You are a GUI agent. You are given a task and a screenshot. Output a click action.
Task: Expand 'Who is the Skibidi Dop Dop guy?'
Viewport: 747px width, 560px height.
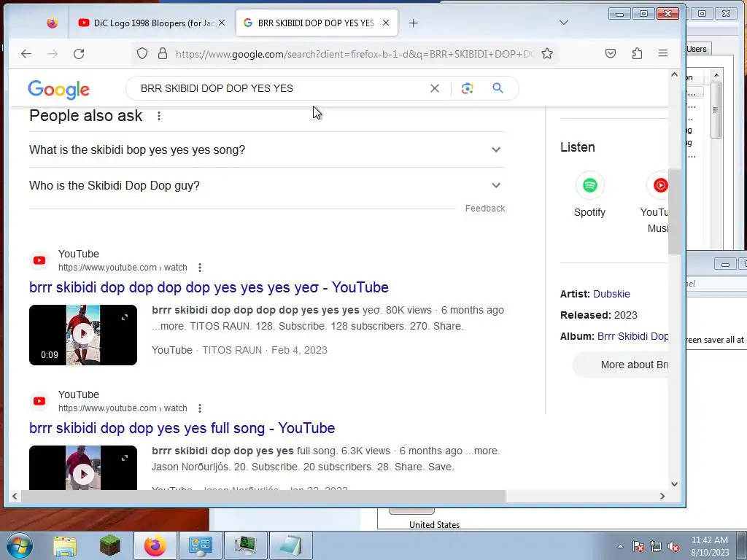[267, 185]
